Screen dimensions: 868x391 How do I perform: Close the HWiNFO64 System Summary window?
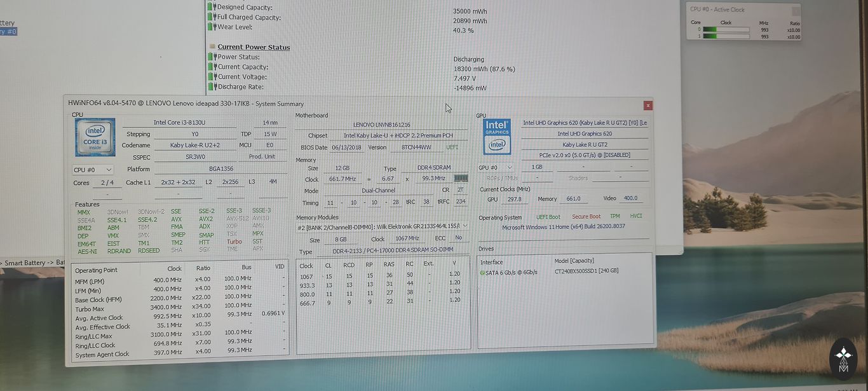coord(648,106)
